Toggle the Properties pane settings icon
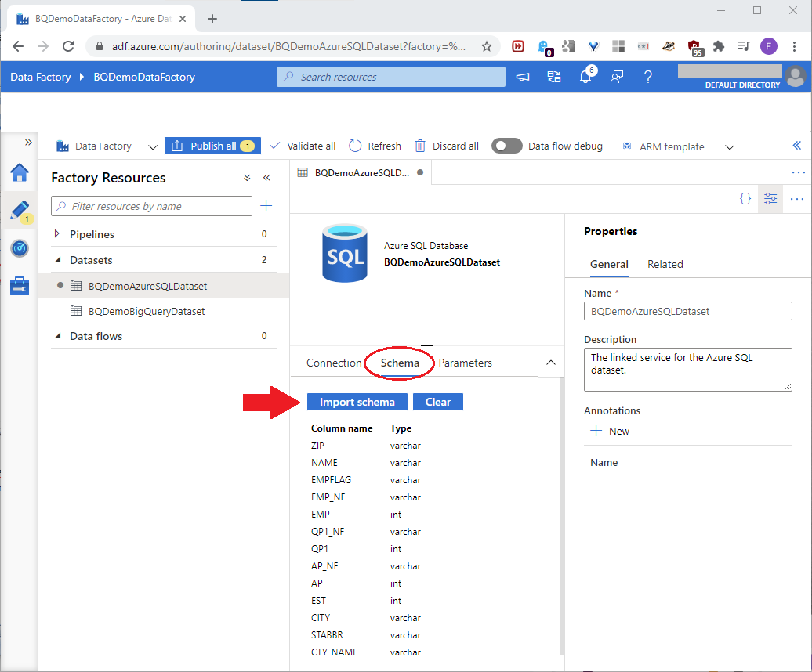 click(770, 199)
